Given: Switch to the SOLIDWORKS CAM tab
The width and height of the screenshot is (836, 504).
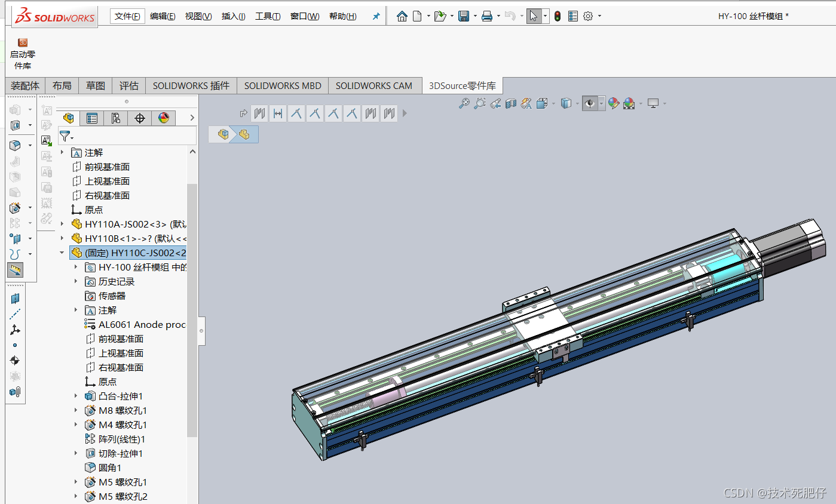Looking at the screenshot, I should click(x=374, y=86).
